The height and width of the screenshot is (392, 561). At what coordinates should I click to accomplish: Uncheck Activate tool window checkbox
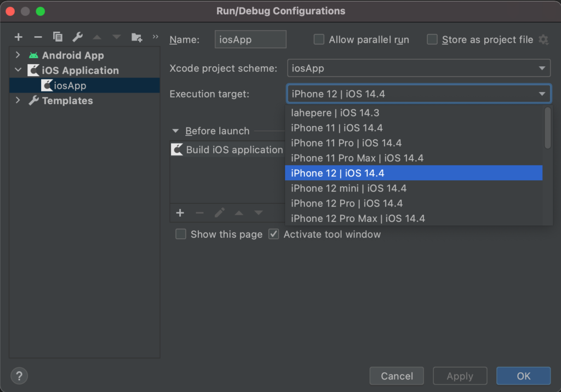273,234
